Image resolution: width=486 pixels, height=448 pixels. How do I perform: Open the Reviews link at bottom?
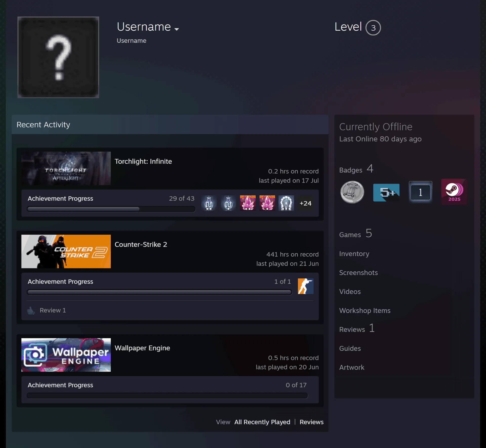click(312, 422)
